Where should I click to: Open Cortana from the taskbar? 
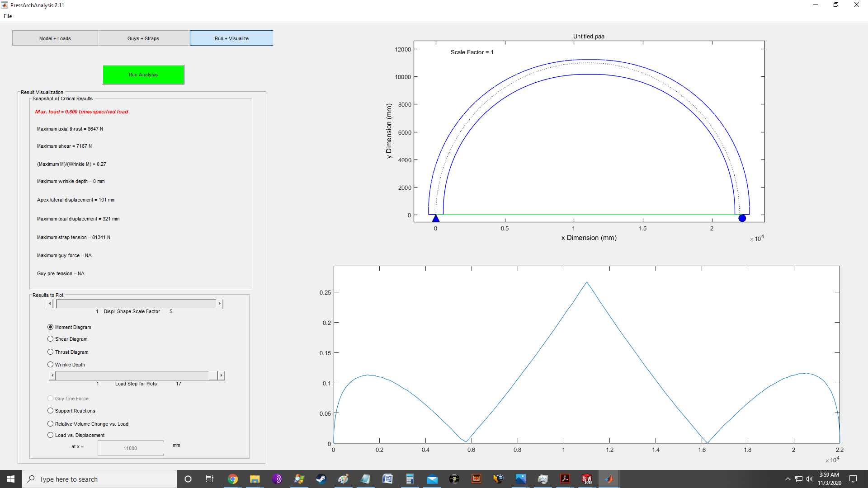point(188,479)
